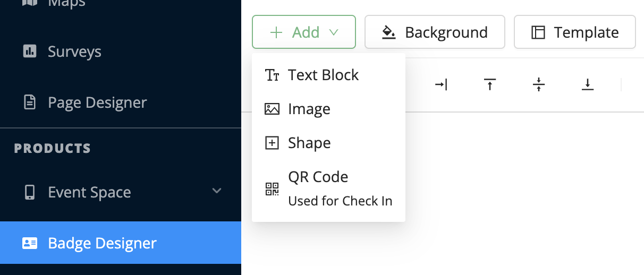
Task: Collapse the Add dropdown using its chevron
Action: (x=334, y=32)
